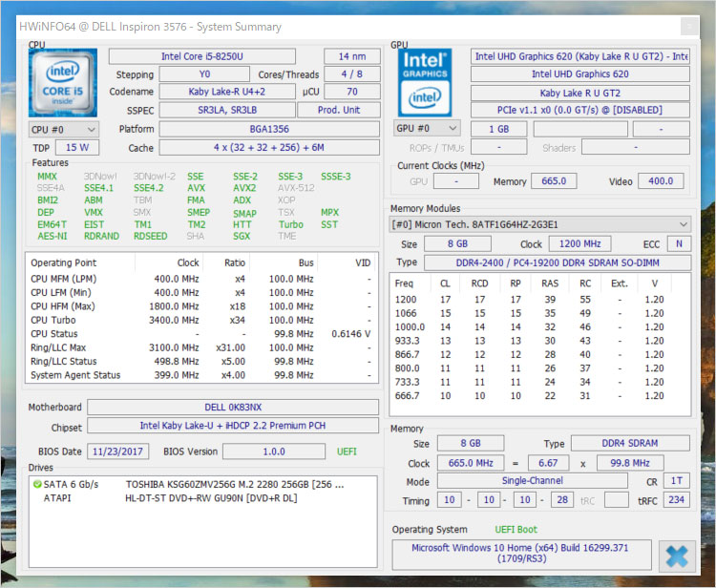716x588 pixels.
Task: Click the BIOS Date 11/23/2017 field
Action: click(117, 451)
